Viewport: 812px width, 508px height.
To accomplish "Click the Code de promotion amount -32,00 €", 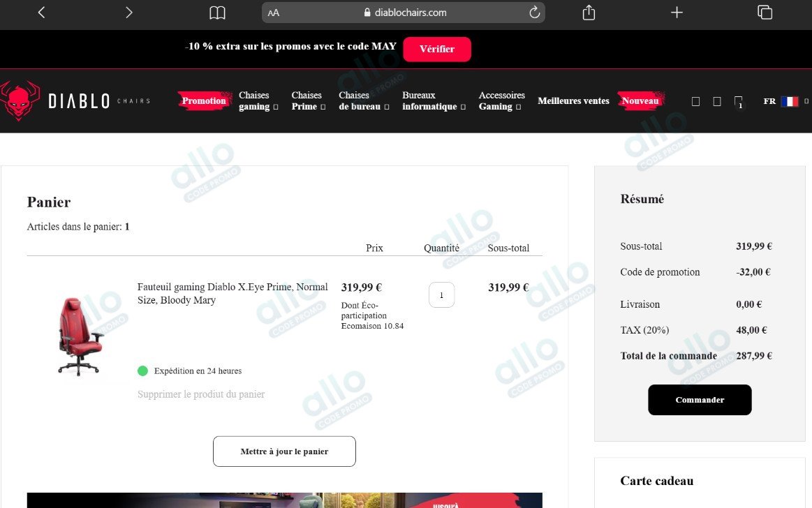I will 753,272.
